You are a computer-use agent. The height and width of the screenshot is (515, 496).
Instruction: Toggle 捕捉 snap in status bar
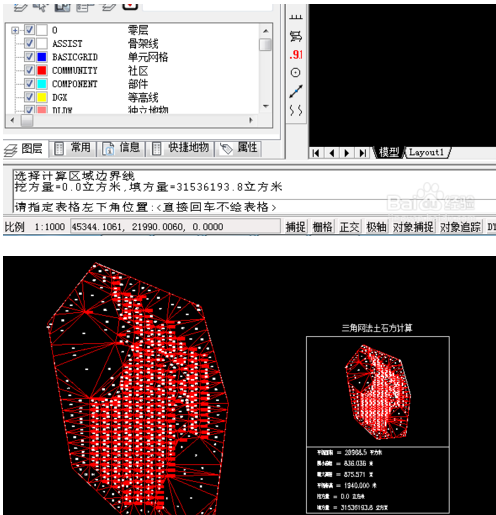coord(295,227)
